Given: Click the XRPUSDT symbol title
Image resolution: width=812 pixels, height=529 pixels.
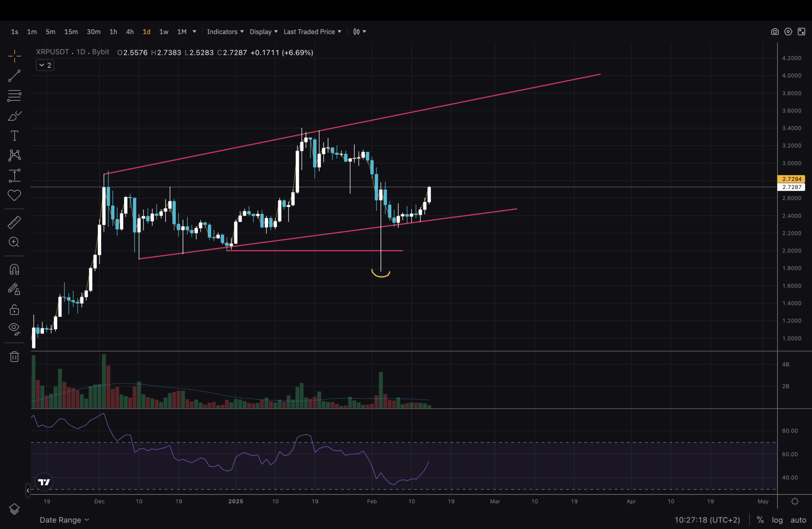Looking at the screenshot, I should pyautogui.click(x=52, y=52).
